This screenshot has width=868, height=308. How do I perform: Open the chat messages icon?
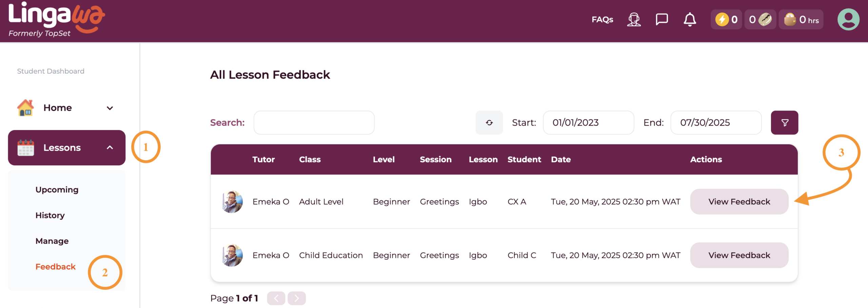point(661,19)
